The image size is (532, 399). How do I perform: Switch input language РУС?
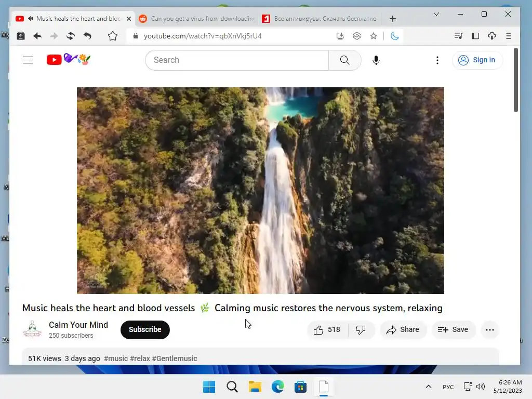point(448,387)
